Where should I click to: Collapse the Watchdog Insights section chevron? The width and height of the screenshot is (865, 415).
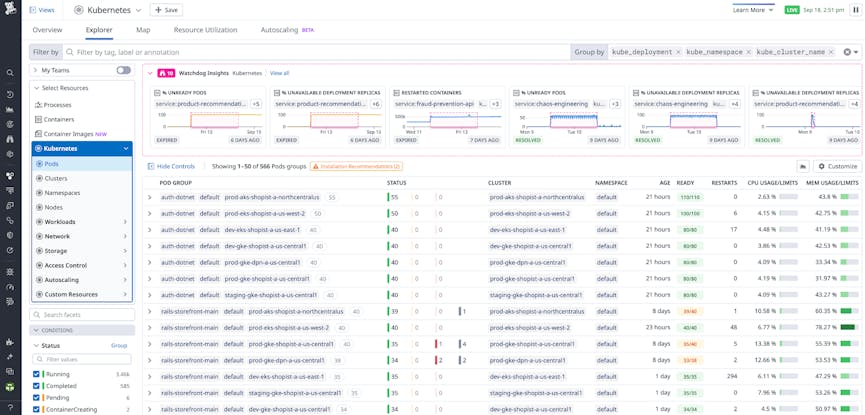pyautogui.click(x=150, y=73)
